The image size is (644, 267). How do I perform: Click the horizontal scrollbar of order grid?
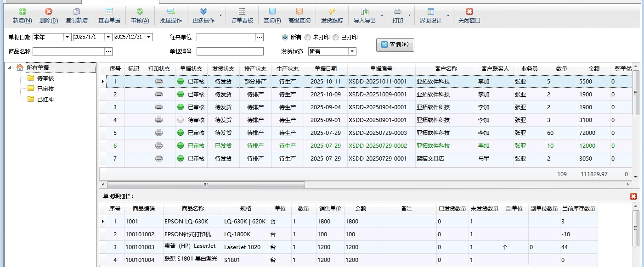coord(206,184)
